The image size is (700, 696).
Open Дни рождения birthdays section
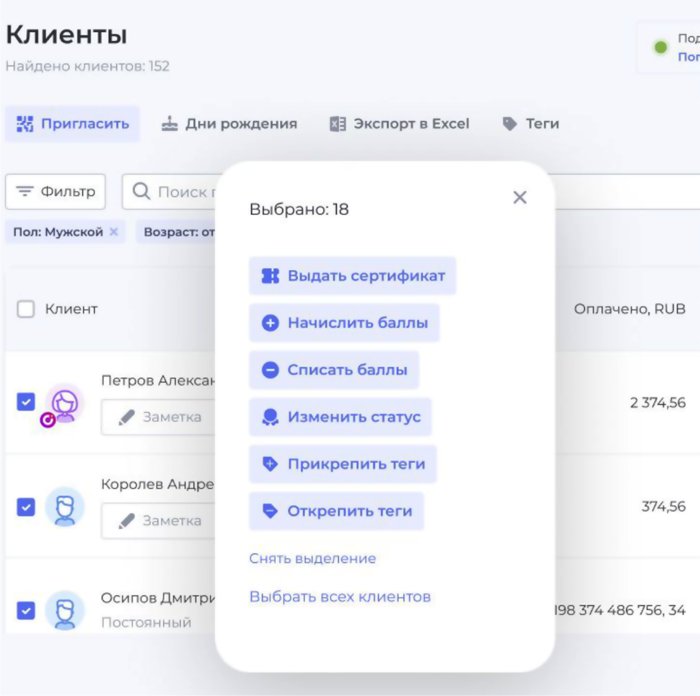[229, 124]
